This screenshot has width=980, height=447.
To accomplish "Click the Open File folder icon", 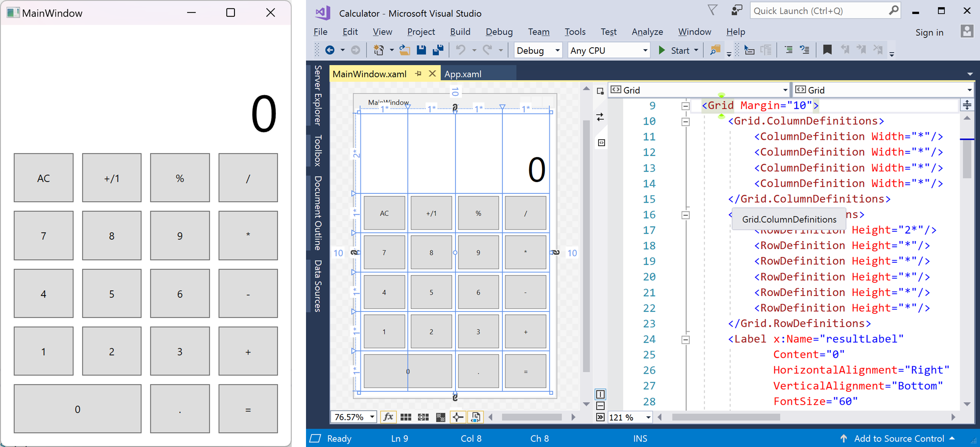I will coord(405,50).
